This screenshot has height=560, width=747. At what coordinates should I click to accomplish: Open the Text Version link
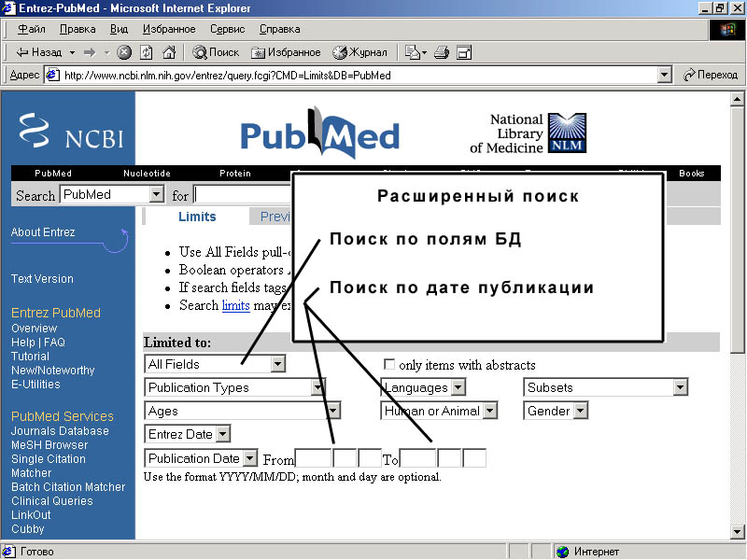(x=42, y=278)
